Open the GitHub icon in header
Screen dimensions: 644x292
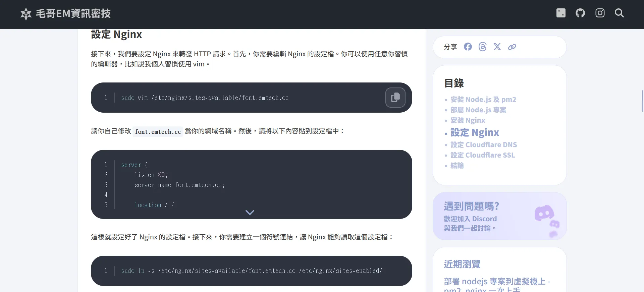(580, 13)
